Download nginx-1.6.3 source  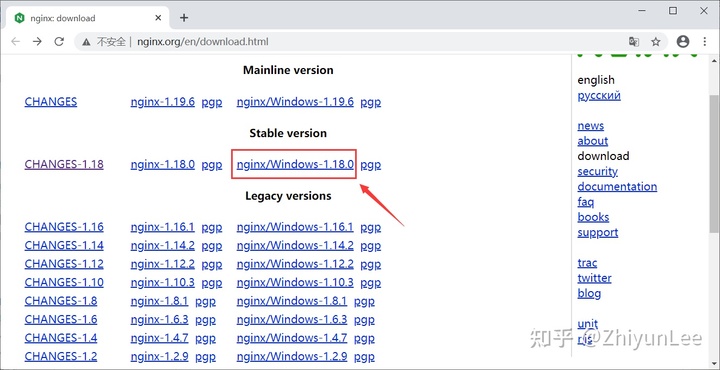coord(159,319)
